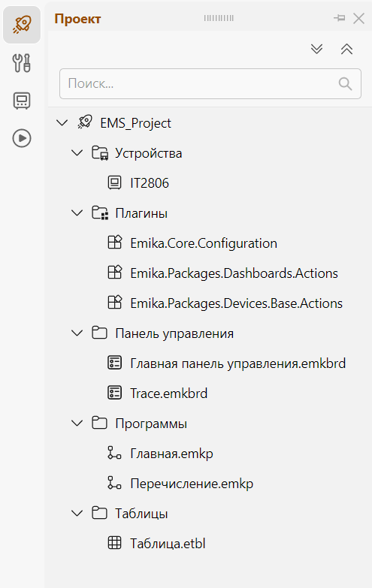Collapse all tree nodes with the double-up arrows

point(347,49)
